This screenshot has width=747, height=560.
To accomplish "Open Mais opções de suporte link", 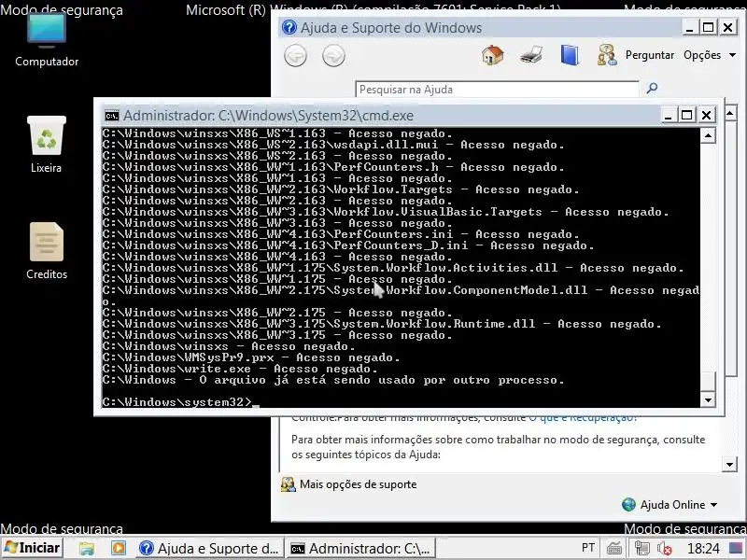I will point(358,484).
